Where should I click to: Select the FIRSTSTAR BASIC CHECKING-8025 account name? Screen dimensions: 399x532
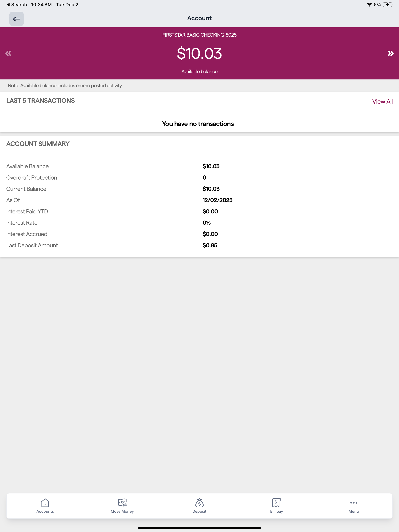pos(199,35)
